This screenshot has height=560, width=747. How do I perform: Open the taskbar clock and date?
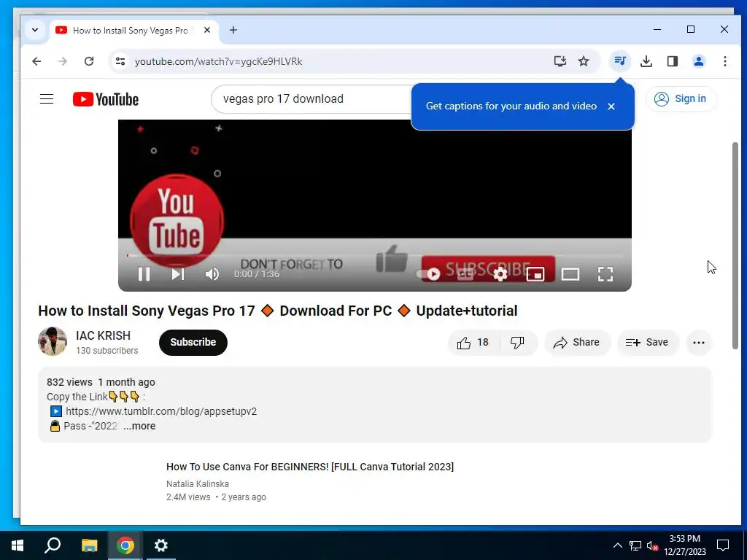pos(685,545)
